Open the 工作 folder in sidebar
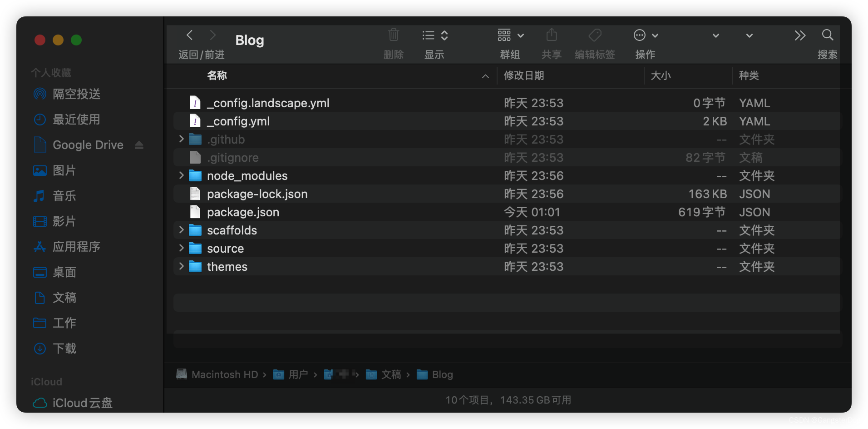 (x=54, y=323)
